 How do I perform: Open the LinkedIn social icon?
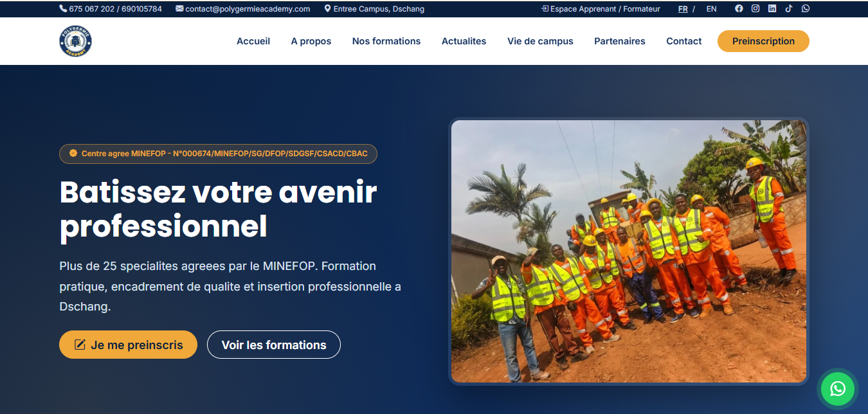tap(772, 9)
